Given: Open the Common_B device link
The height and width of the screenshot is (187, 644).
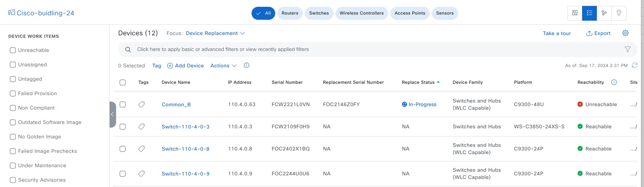Looking at the screenshot, I should pyautogui.click(x=176, y=105).
